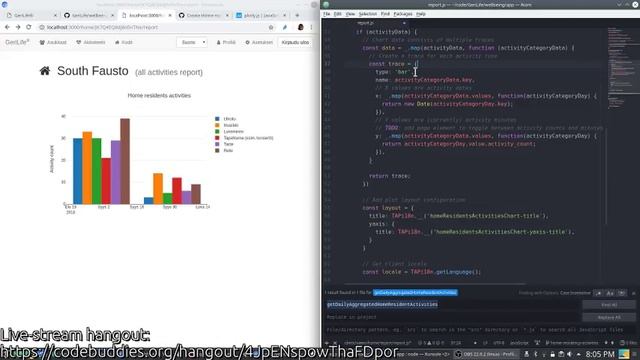Viewport: 640px width, 360px height.
Task: Expand the system tray hidden icons arrow
Action: pos(578,354)
